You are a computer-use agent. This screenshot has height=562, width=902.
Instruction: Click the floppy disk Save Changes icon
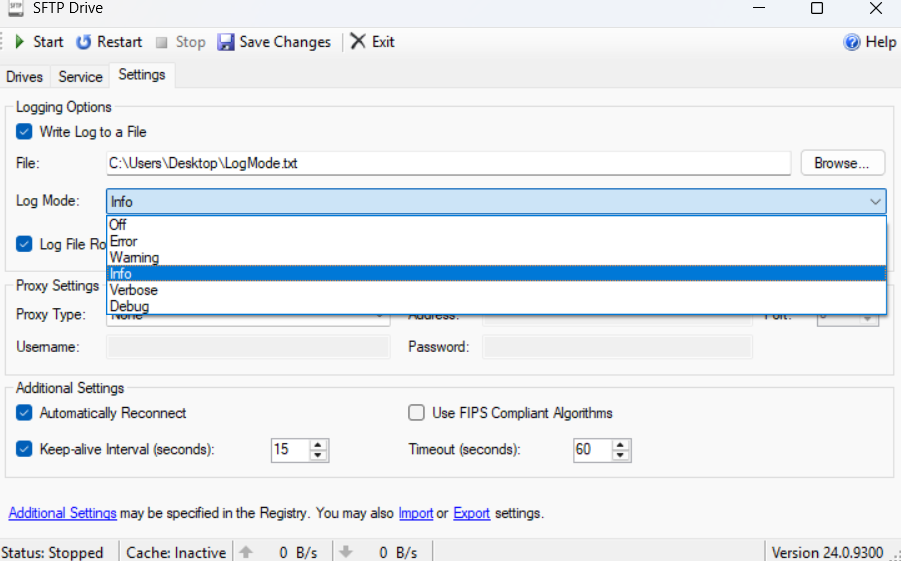point(226,42)
